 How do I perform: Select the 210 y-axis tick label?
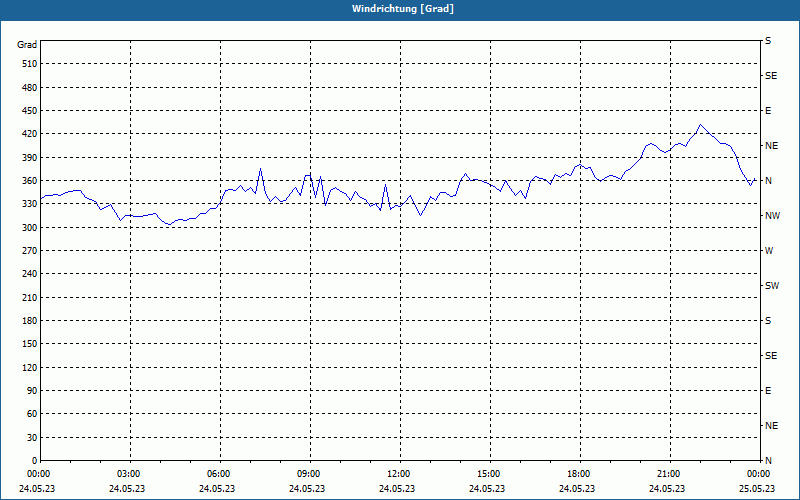click(x=30, y=297)
